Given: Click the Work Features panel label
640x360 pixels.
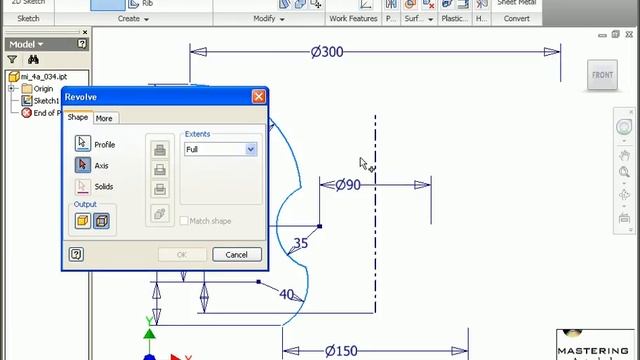Looking at the screenshot, I should coord(353,18).
